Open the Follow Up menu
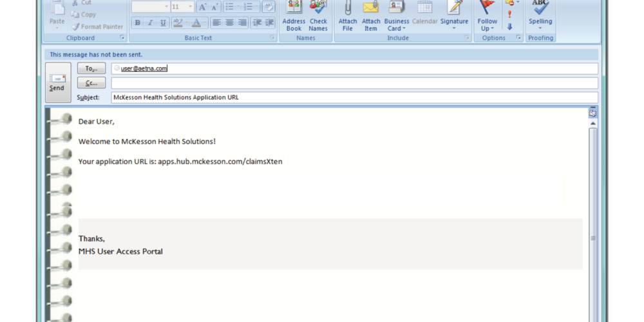 (487, 24)
